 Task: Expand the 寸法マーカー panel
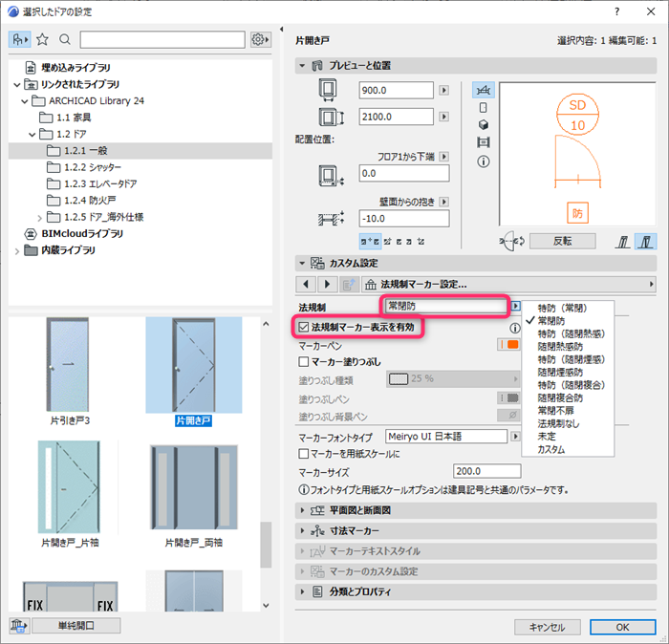tap(302, 531)
